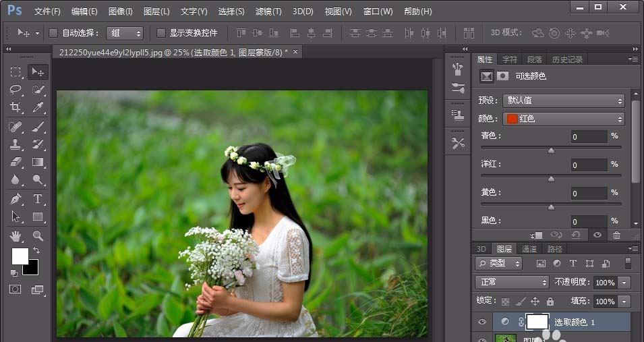Select the Healing Brush tool
Image resolution: width=644 pixels, height=342 pixels.
(x=16, y=127)
